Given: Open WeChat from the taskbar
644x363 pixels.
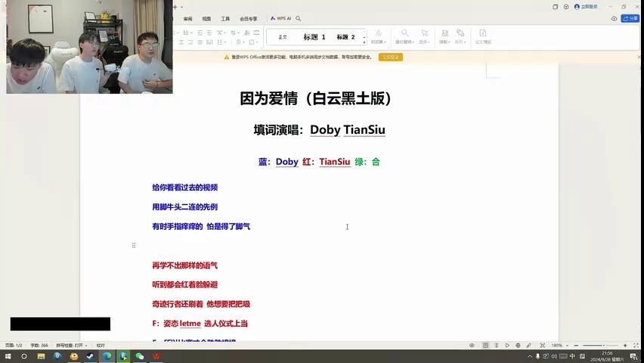Looking at the screenshot, I should [140, 356].
